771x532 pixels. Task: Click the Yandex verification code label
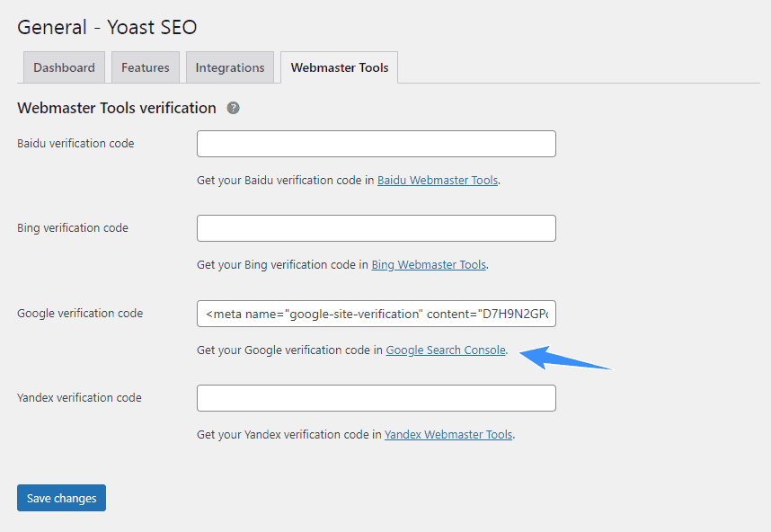79,398
